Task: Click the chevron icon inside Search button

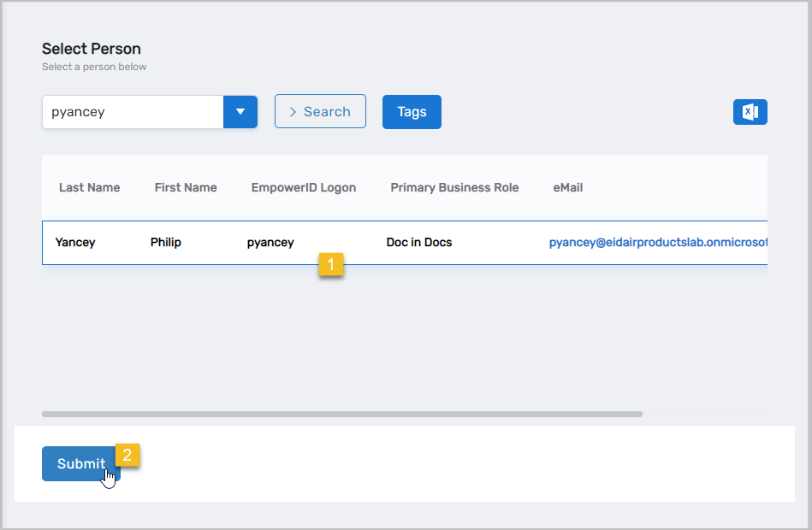Action: (293, 112)
